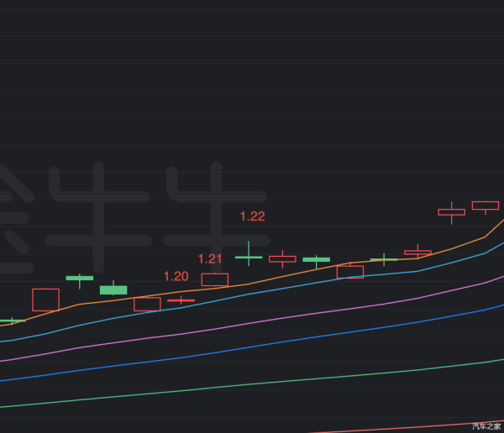Click the rightmost red candle on the chart
Image resolution: width=504 pixels, height=433 pixels.
click(x=485, y=205)
